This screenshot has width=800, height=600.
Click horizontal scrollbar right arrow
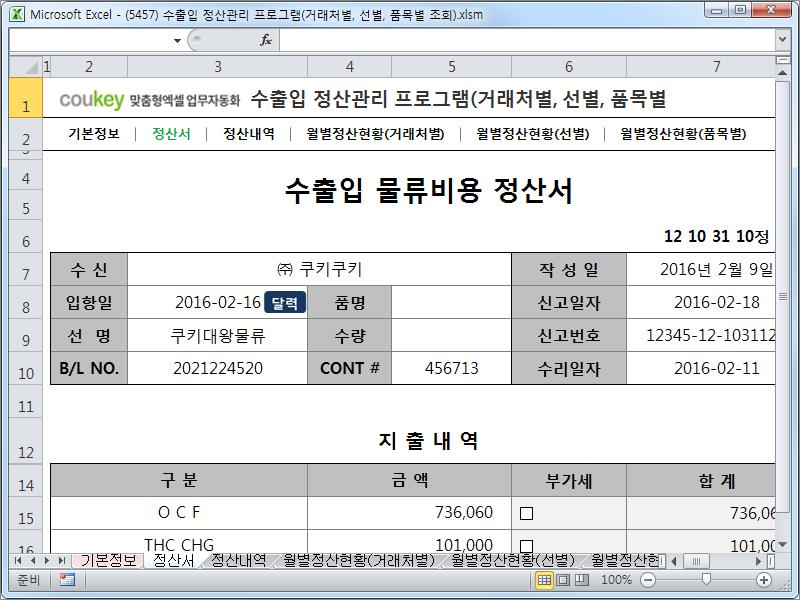(759, 561)
